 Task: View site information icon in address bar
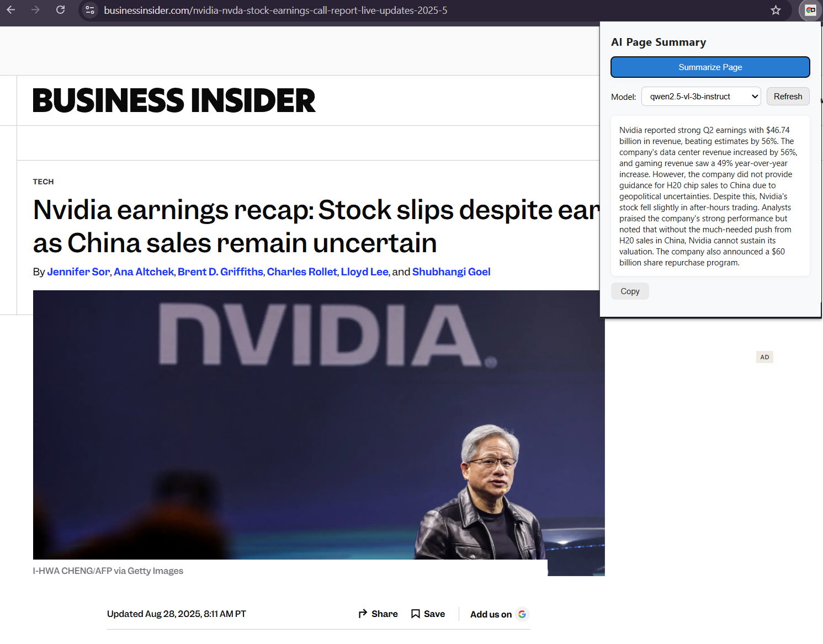point(90,10)
